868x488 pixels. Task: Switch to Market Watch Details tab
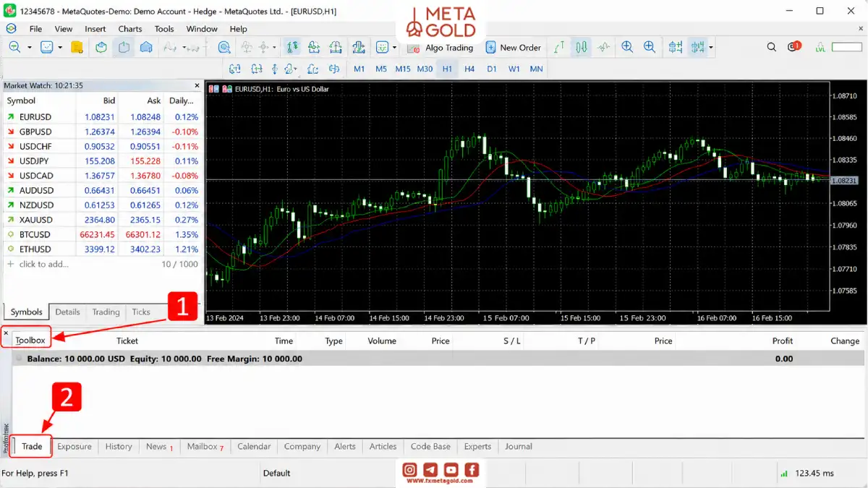click(67, 312)
